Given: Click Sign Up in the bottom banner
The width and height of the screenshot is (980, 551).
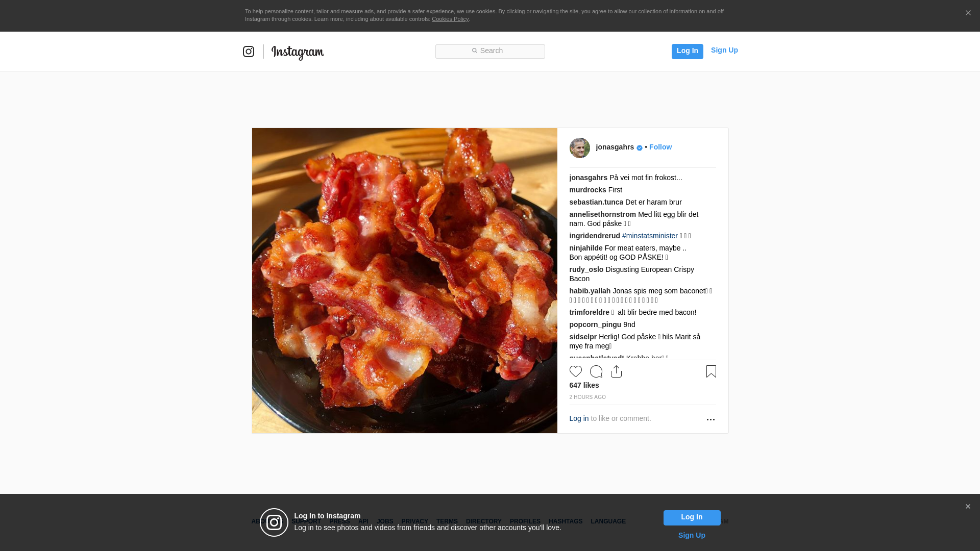Looking at the screenshot, I should (692, 535).
